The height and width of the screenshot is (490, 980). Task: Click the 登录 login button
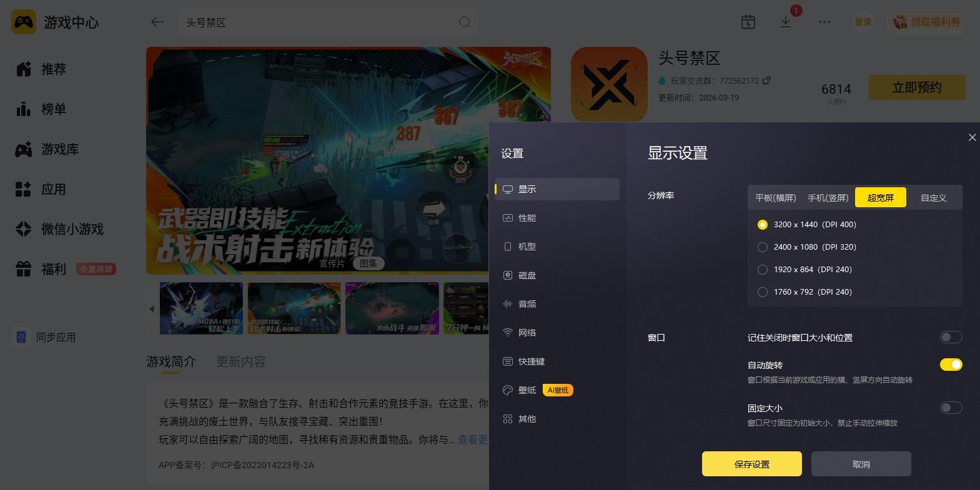point(863,22)
